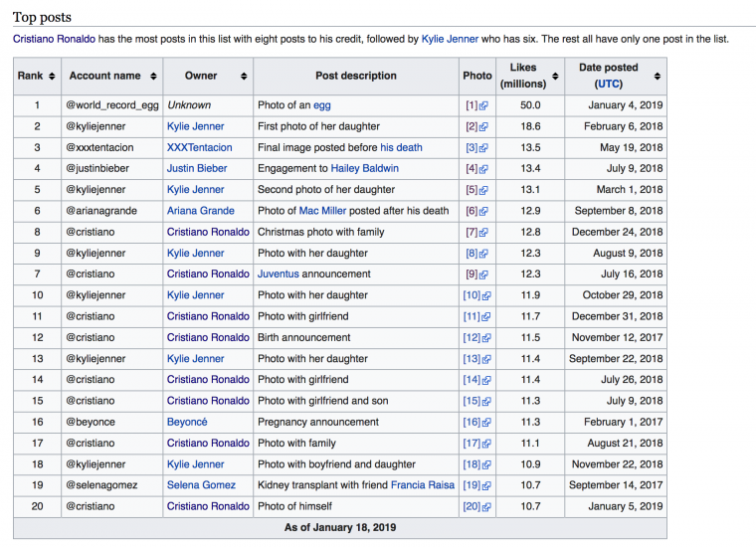Open photo reference [9] external link
756x547 pixels.
click(x=476, y=274)
